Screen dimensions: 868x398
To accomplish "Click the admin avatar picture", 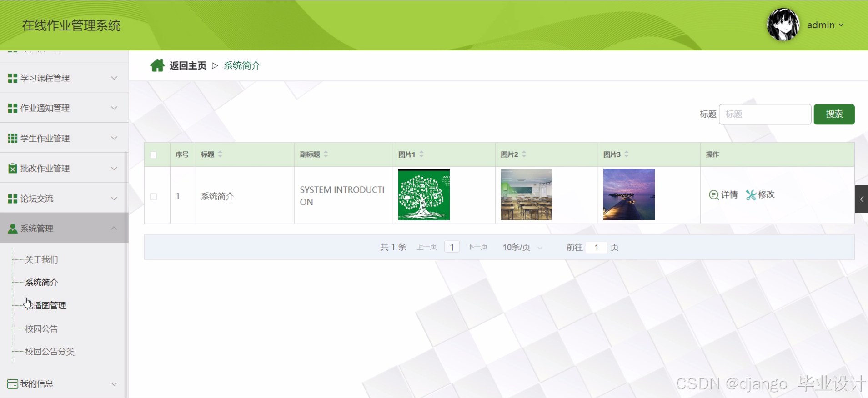I will pos(783,25).
